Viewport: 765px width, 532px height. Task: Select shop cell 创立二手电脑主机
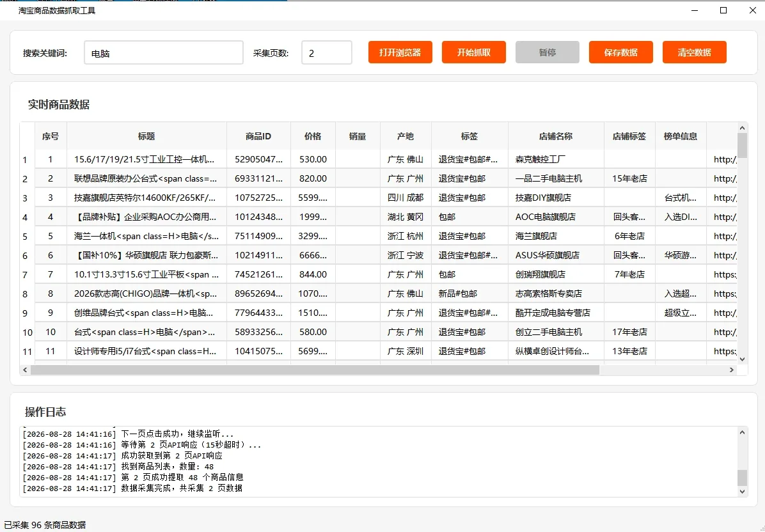pos(556,332)
